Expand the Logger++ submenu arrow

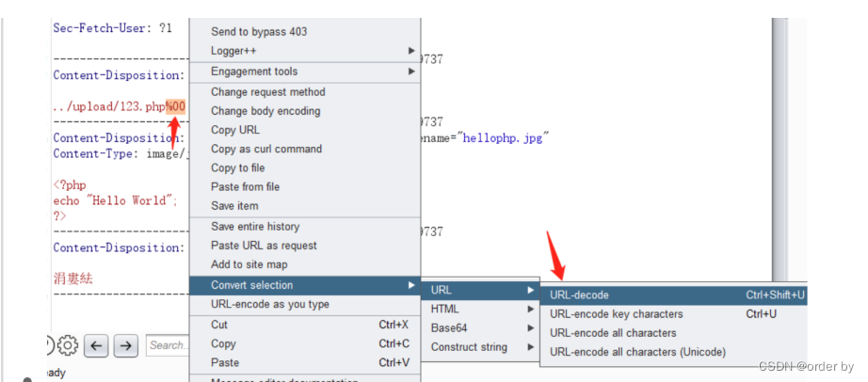point(411,51)
